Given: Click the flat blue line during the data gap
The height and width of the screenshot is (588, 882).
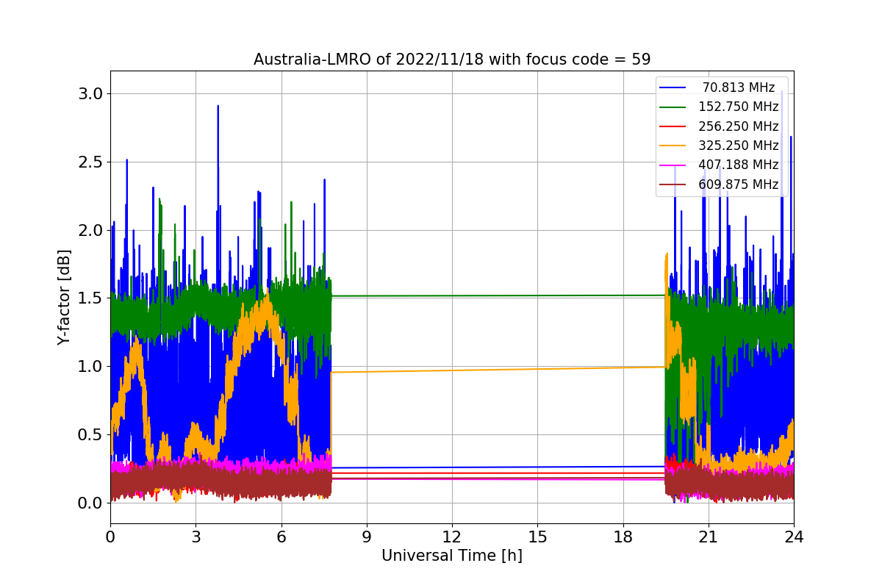Looking at the screenshot, I should 498,467.
